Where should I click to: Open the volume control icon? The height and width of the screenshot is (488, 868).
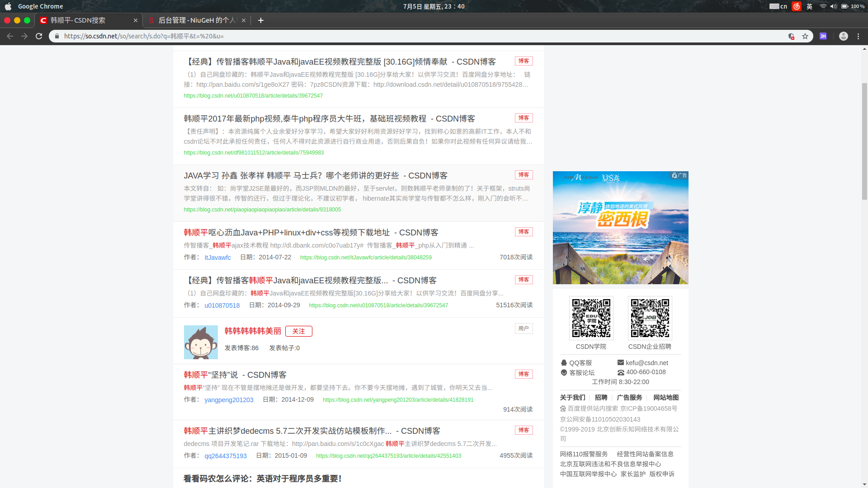[x=833, y=6]
